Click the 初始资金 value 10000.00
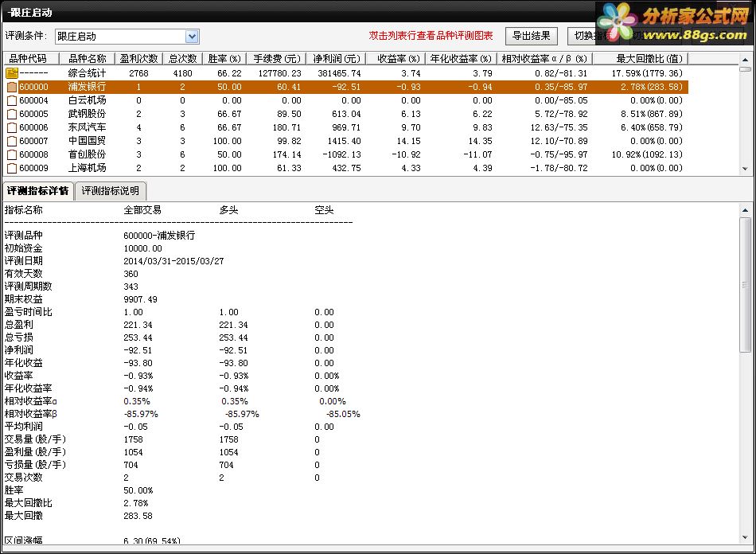Screen dimensions: 756x554 pyautogui.click(x=142, y=248)
